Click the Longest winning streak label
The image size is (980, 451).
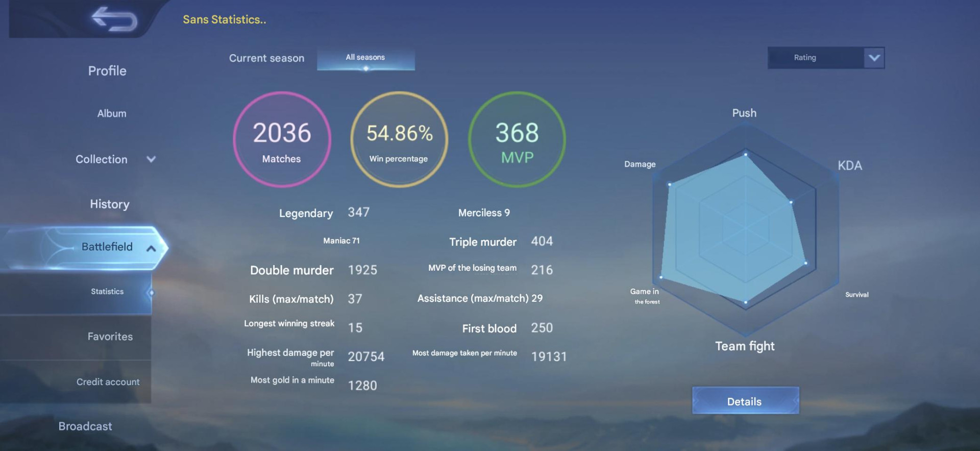coord(289,323)
